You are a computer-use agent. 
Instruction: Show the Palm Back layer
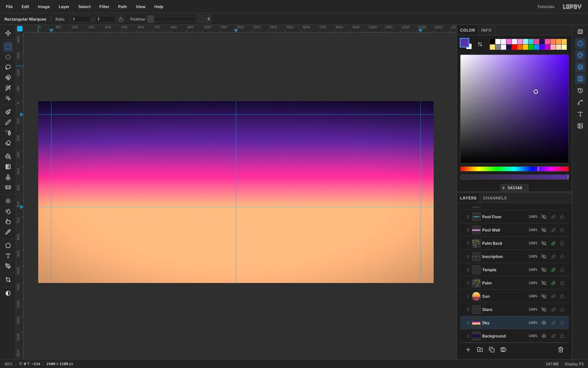pos(544,243)
